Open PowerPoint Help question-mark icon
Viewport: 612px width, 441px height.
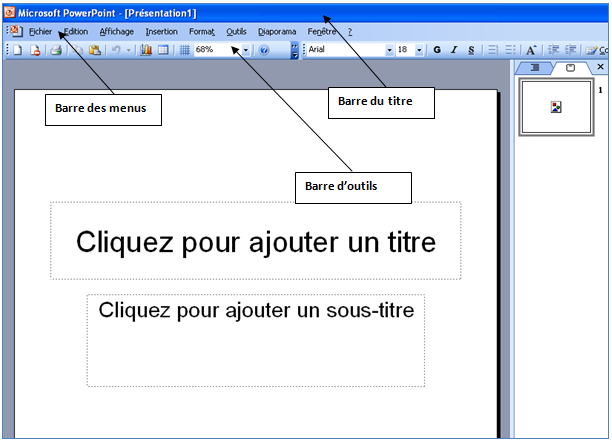[x=264, y=50]
